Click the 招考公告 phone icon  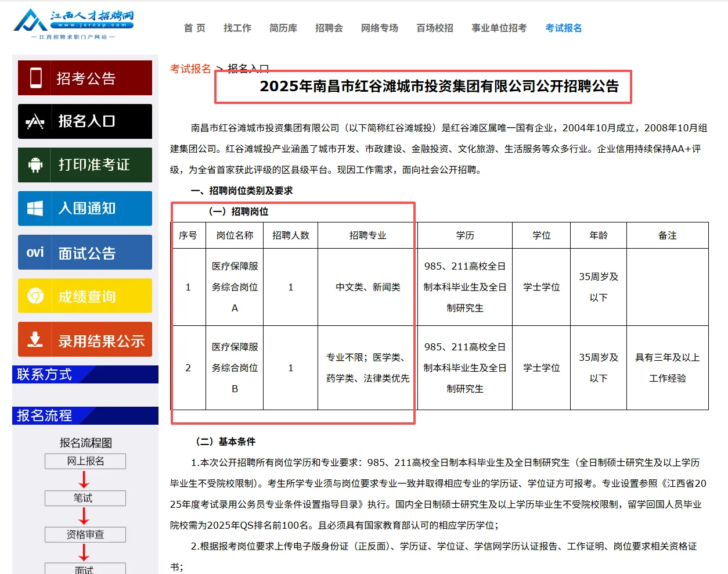[x=36, y=77]
